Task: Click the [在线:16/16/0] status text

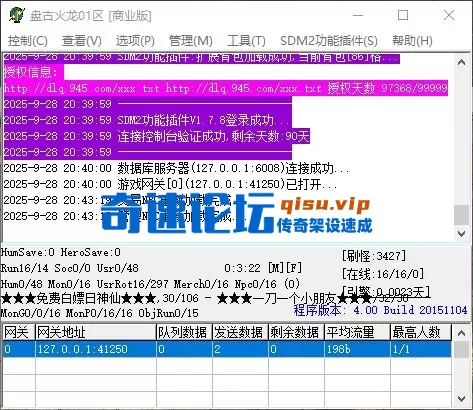Action: tap(383, 274)
